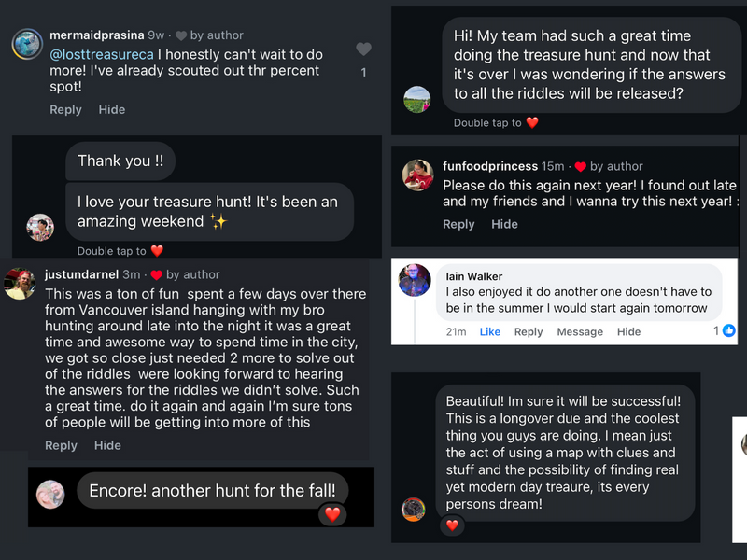Image resolution: width=747 pixels, height=560 pixels.
Task: Reply to justundarnel's comment
Action: point(61,445)
